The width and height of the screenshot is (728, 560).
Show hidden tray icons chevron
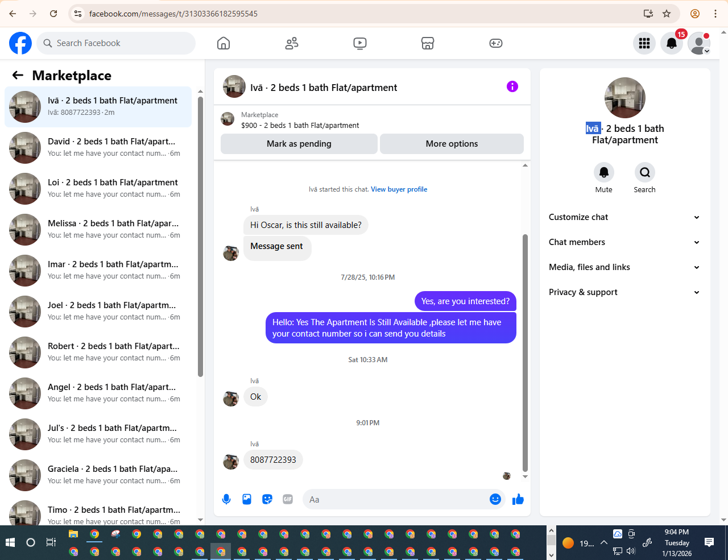click(x=604, y=542)
